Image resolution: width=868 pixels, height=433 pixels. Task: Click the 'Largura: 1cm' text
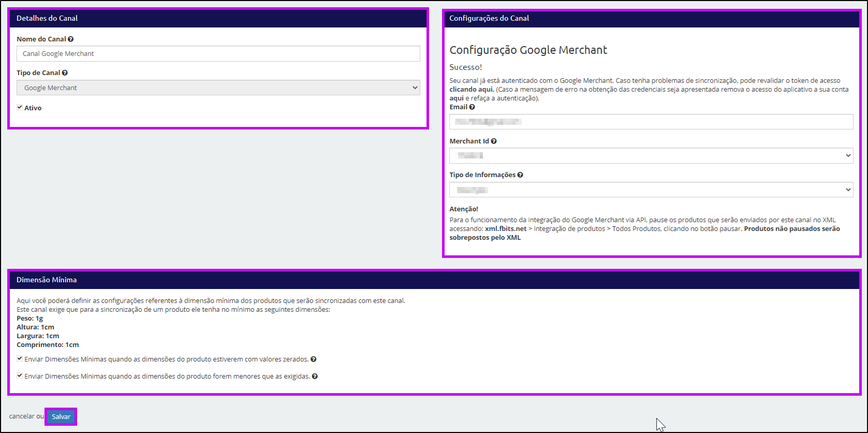(38, 336)
